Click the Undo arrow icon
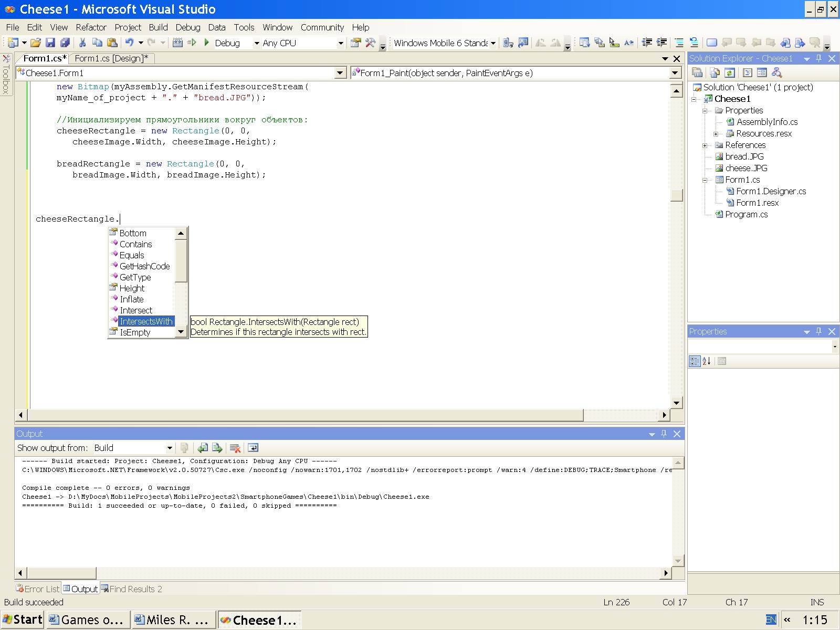Screen dimensions: 840x630 [x=129, y=43]
